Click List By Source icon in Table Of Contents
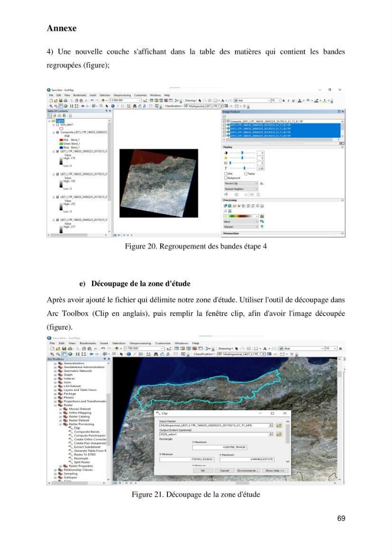This screenshot has height=555, width=392. pyautogui.click(x=55, y=116)
